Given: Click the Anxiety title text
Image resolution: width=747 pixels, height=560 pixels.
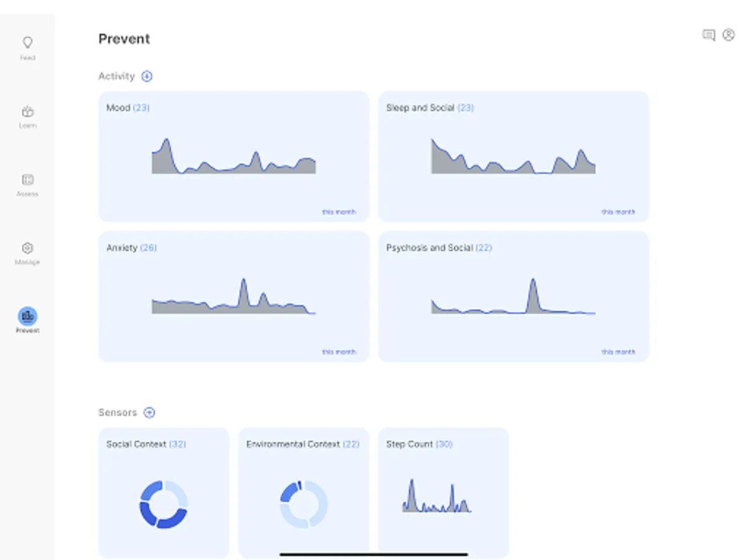Looking at the screenshot, I should (x=122, y=248).
